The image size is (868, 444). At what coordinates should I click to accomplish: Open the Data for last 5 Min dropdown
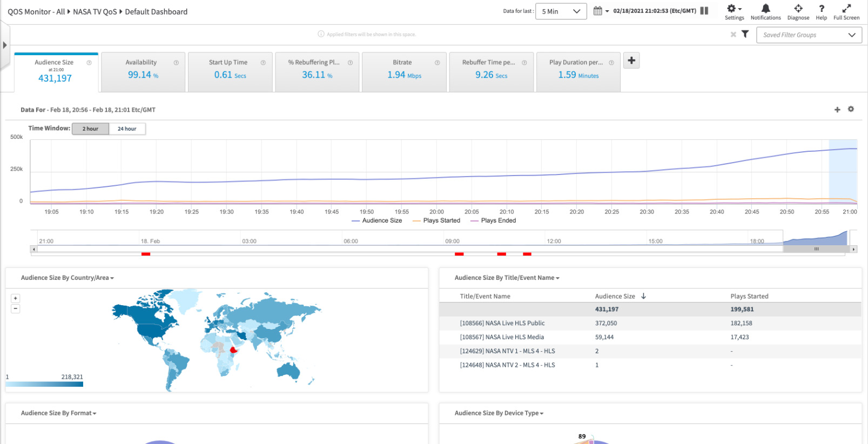point(561,11)
